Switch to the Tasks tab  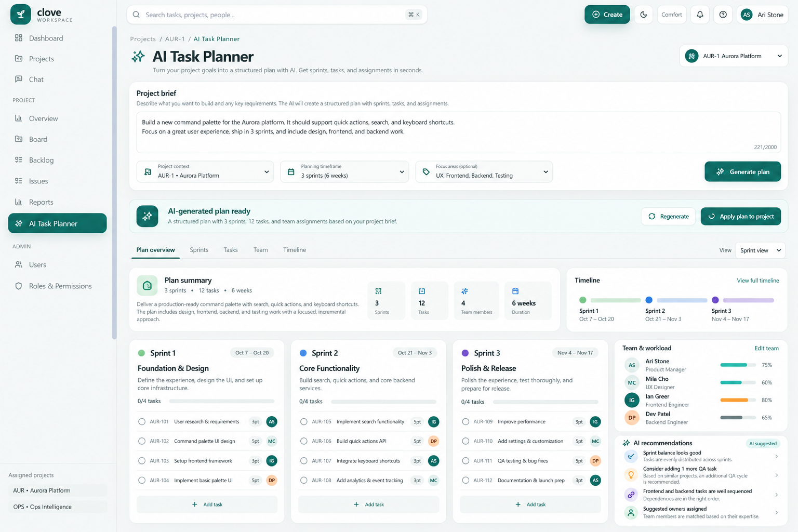231,250
